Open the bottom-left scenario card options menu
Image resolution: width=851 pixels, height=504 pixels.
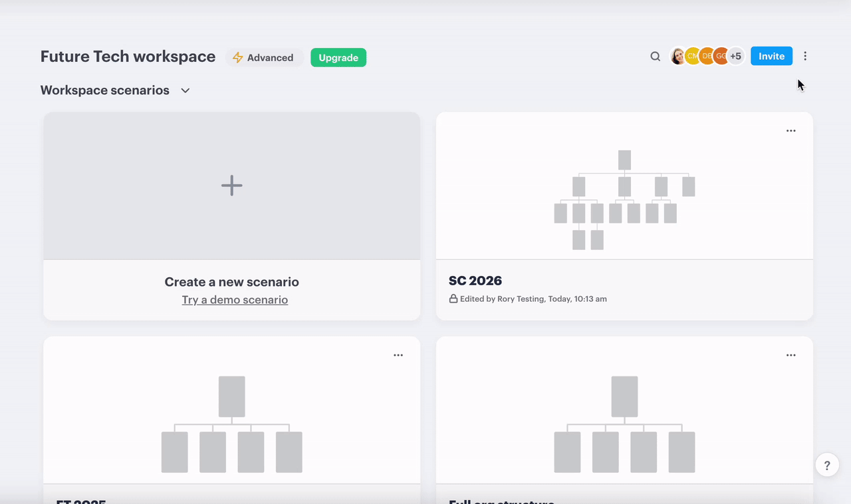pyautogui.click(x=398, y=355)
